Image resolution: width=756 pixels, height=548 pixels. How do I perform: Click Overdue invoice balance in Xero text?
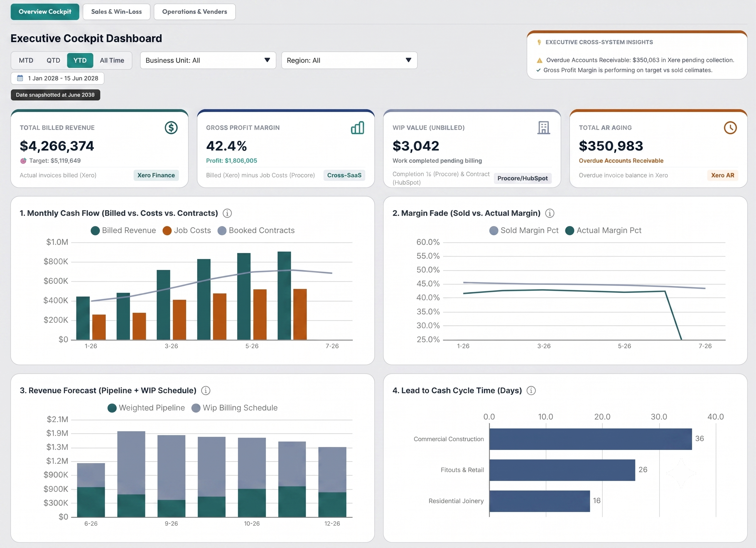pos(623,175)
